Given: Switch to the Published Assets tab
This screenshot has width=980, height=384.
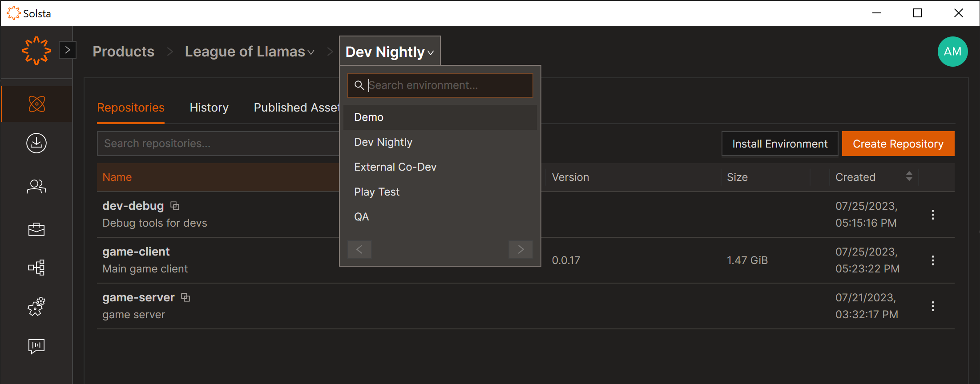Looking at the screenshot, I should click(296, 108).
